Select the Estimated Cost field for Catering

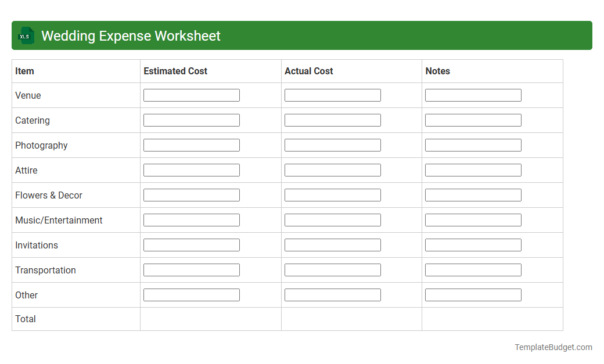pyautogui.click(x=191, y=120)
